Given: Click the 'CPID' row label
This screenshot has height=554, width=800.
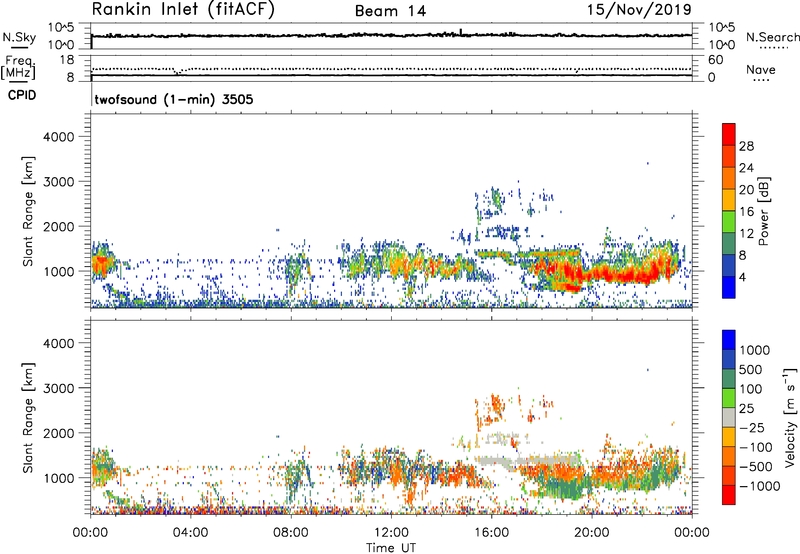Looking at the screenshot, I should tap(22, 95).
